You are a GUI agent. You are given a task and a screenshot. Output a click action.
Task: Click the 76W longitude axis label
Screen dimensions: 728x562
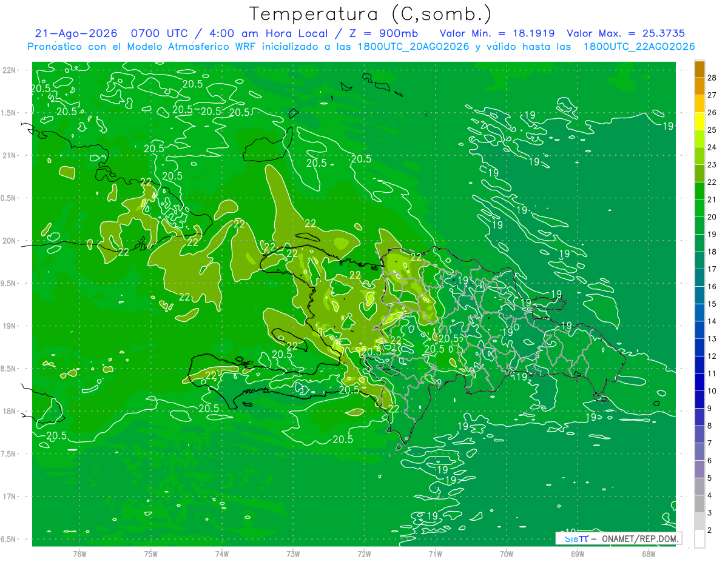click(79, 554)
